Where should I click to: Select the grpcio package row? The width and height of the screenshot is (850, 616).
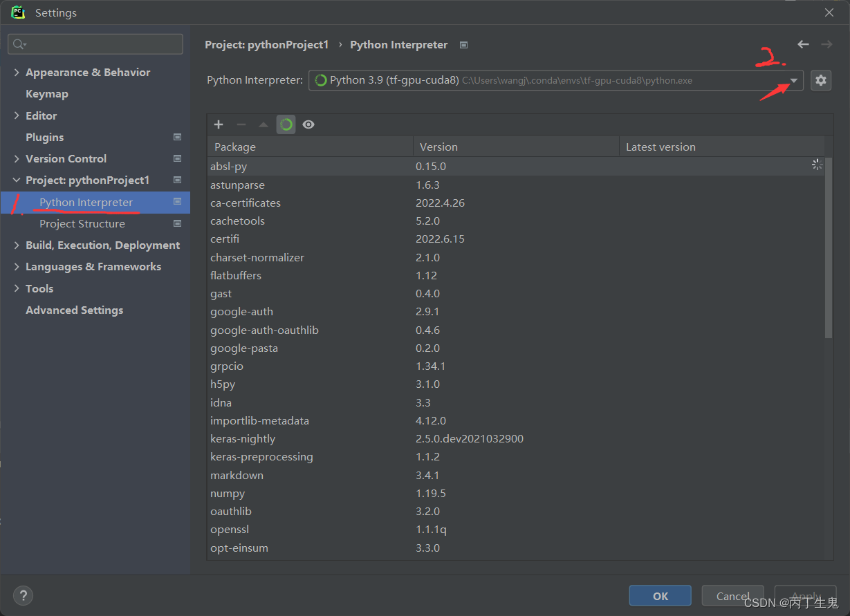[516, 366]
